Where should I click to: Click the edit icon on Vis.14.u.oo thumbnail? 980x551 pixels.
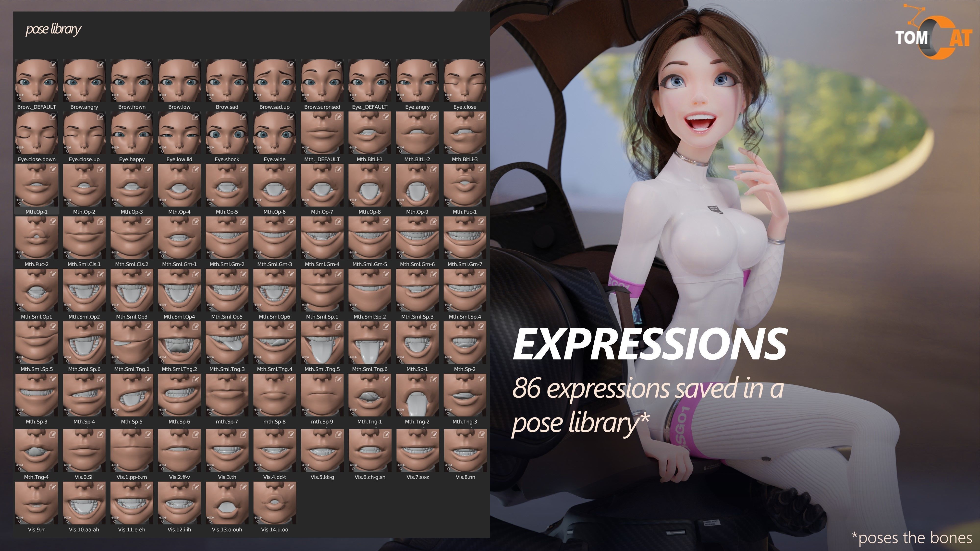(x=291, y=488)
